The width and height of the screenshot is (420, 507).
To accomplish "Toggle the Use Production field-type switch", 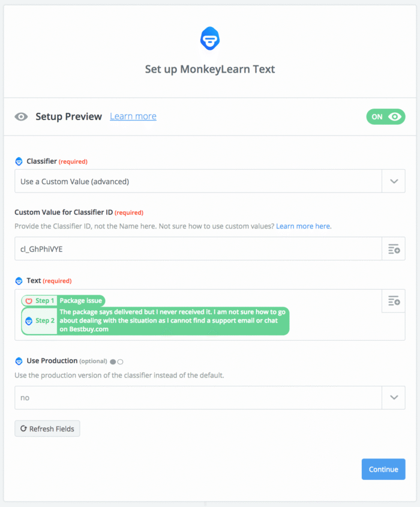I will tap(116, 362).
